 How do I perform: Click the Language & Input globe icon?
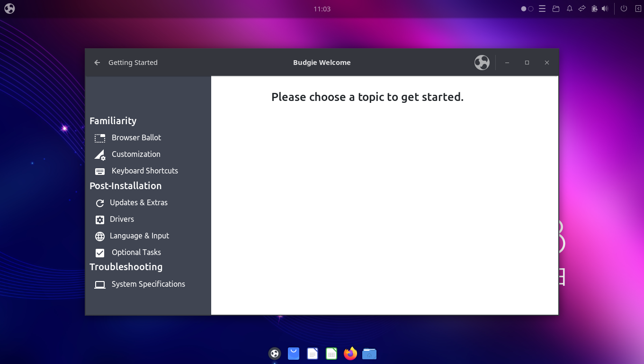pos(100,236)
